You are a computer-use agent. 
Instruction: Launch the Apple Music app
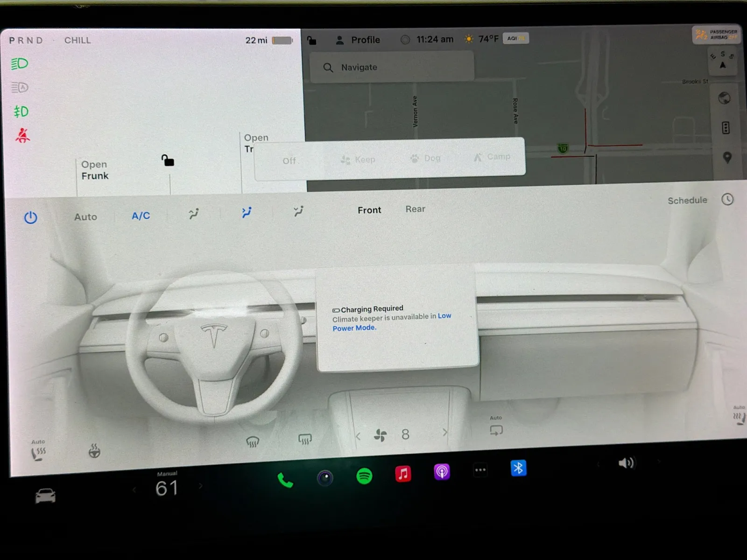403,474
